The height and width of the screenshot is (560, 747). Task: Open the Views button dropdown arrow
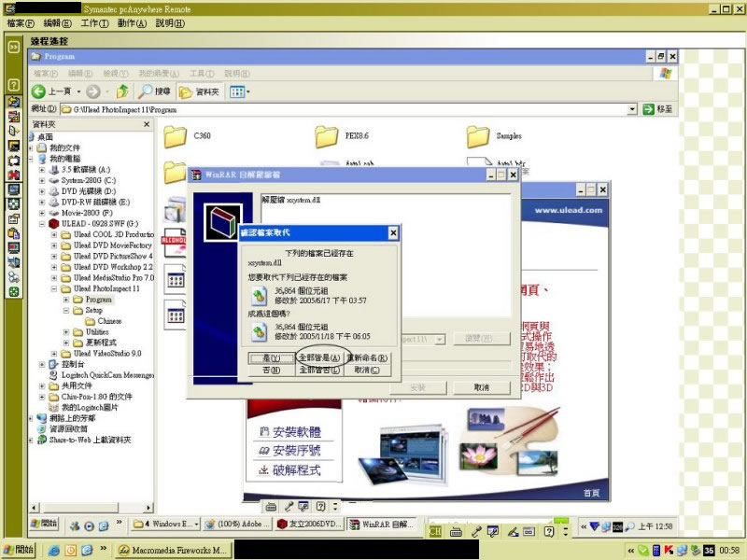(x=248, y=91)
